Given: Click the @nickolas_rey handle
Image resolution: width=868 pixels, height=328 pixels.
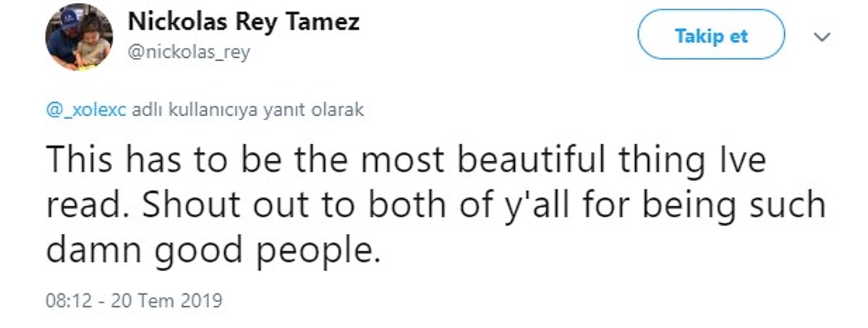Looking at the screenshot, I should pos(188,54).
